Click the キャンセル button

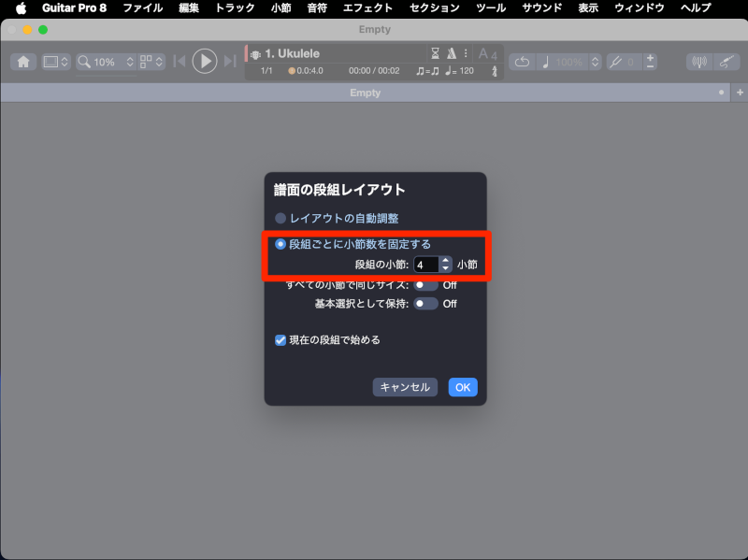405,387
